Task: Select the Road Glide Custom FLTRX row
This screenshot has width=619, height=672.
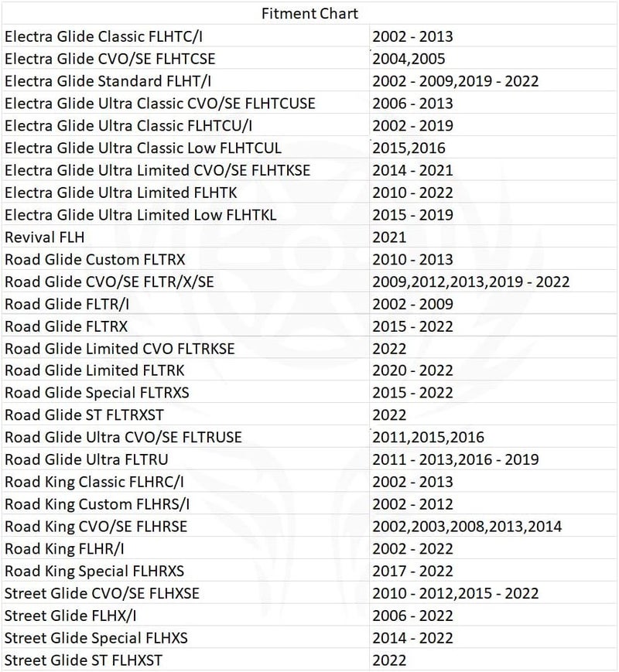Action: pos(309,259)
